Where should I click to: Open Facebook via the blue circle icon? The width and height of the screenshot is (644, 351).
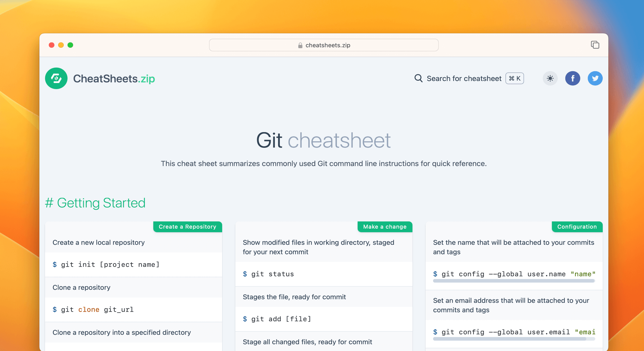coord(573,78)
